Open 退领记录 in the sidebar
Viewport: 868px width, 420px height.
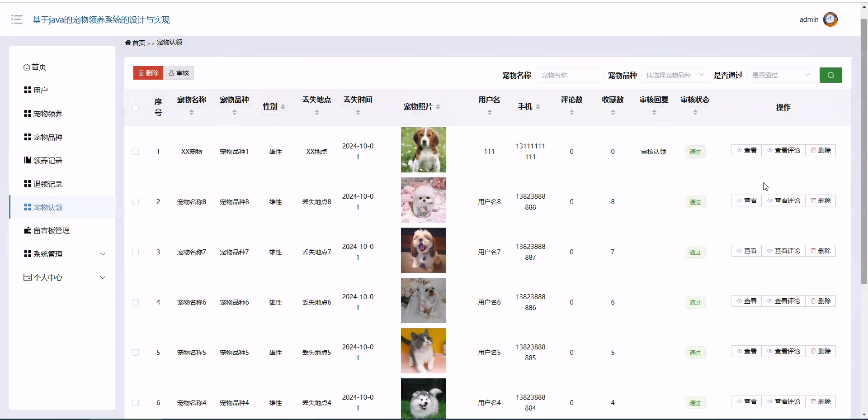coord(62,184)
